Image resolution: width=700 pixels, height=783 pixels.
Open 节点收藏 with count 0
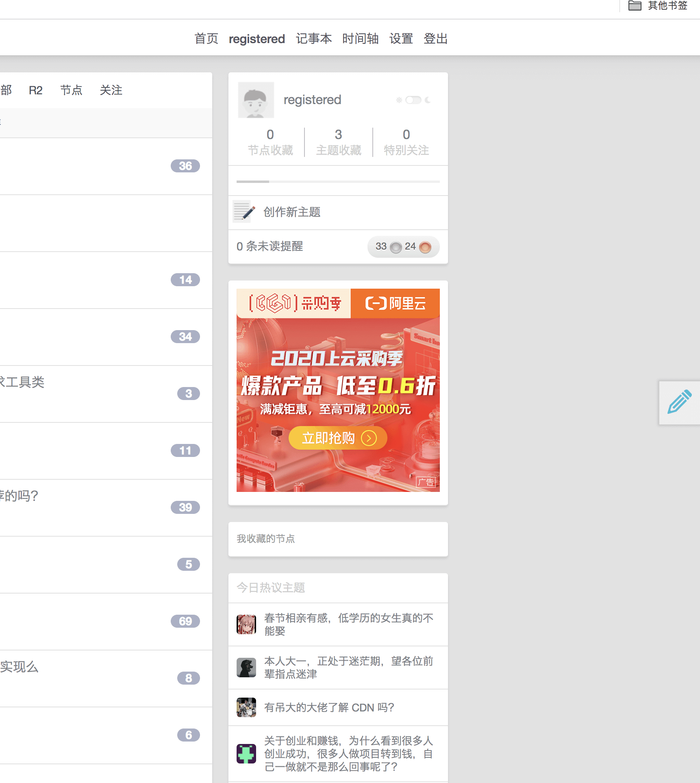(270, 142)
